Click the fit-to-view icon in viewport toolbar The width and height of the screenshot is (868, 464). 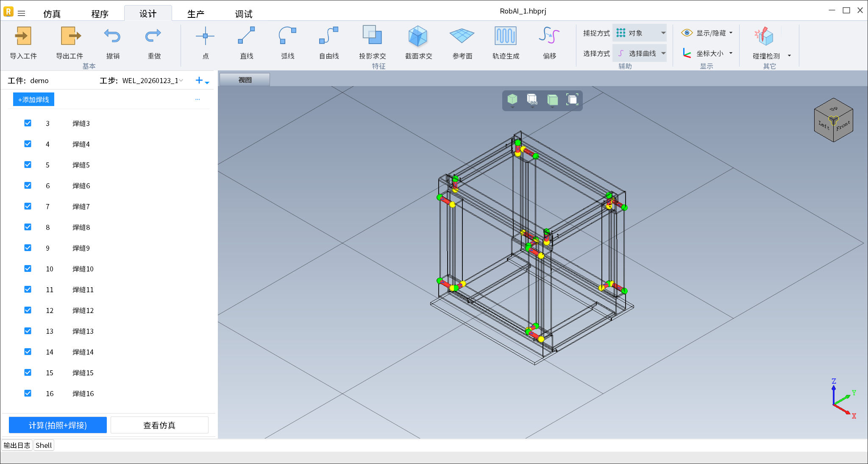(x=572, y=100)
